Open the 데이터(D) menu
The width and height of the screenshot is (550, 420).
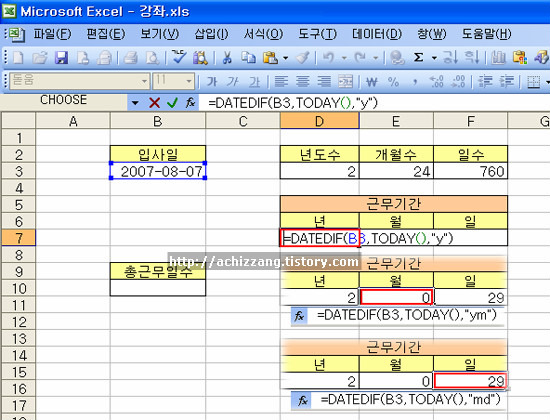377,34
